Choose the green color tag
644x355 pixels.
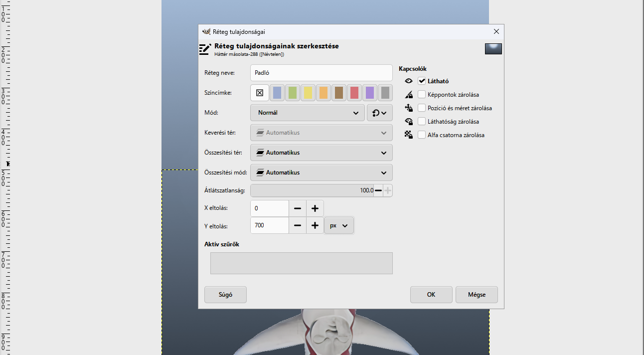pyautogui.click(x=293, y=93)
